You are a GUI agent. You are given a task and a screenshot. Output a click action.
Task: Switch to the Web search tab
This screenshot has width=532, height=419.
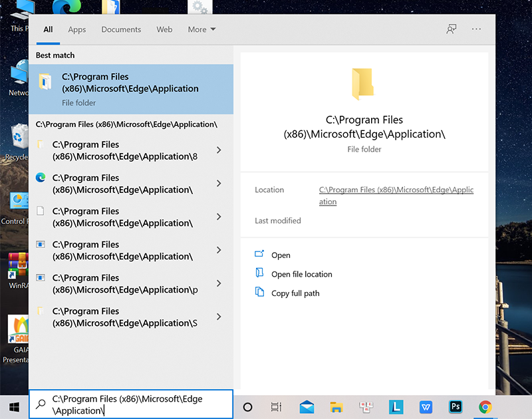coord(164,29)
